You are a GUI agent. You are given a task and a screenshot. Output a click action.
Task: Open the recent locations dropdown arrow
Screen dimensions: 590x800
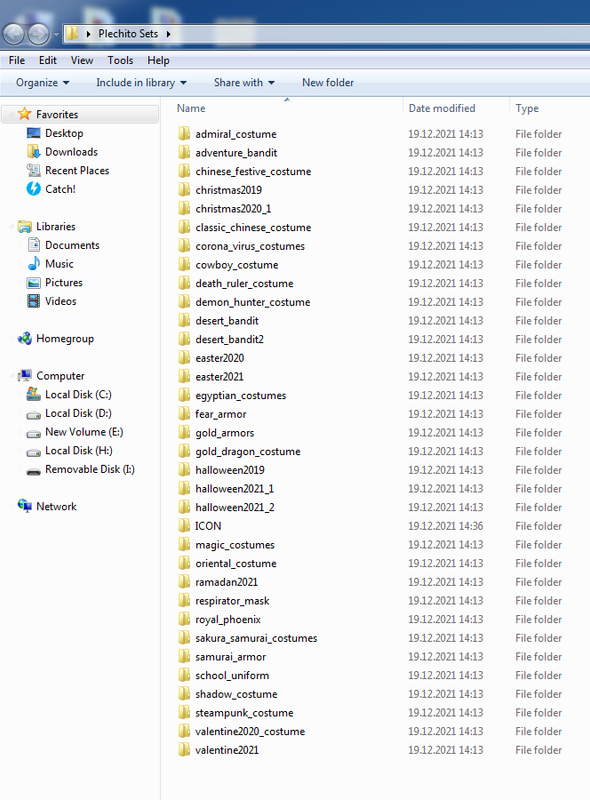tap(56, 35)
